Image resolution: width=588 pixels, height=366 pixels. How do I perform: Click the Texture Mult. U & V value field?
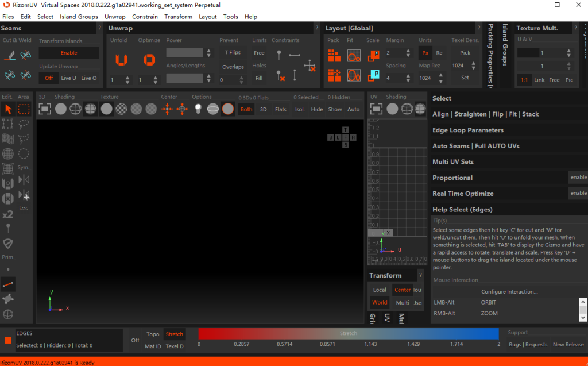(542, 53)
